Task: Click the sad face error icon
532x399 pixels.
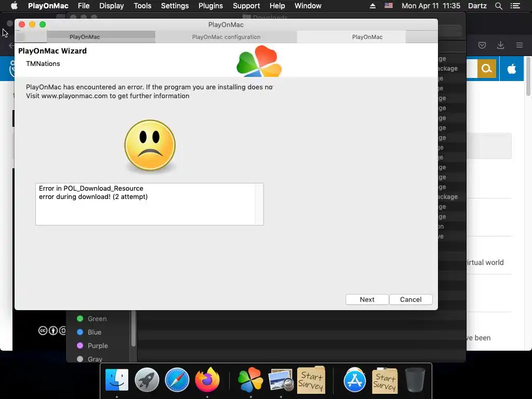Action: pyautogui.click(x=150, y=145)
